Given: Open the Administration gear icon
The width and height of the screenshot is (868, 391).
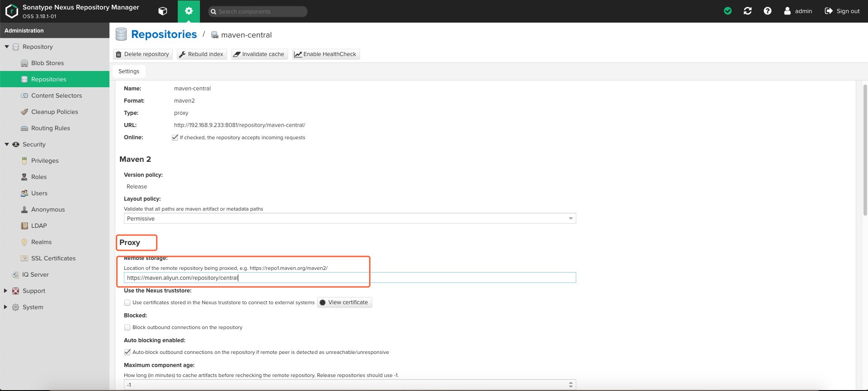Looking at the screenshot, I should coord(189,11).
